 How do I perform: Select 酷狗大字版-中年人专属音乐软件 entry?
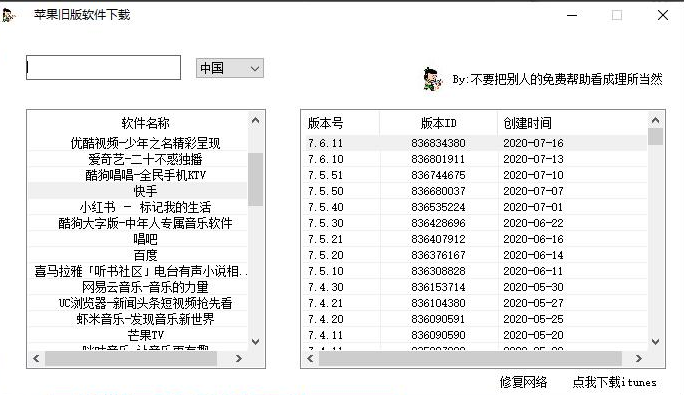tap(138, 223)
